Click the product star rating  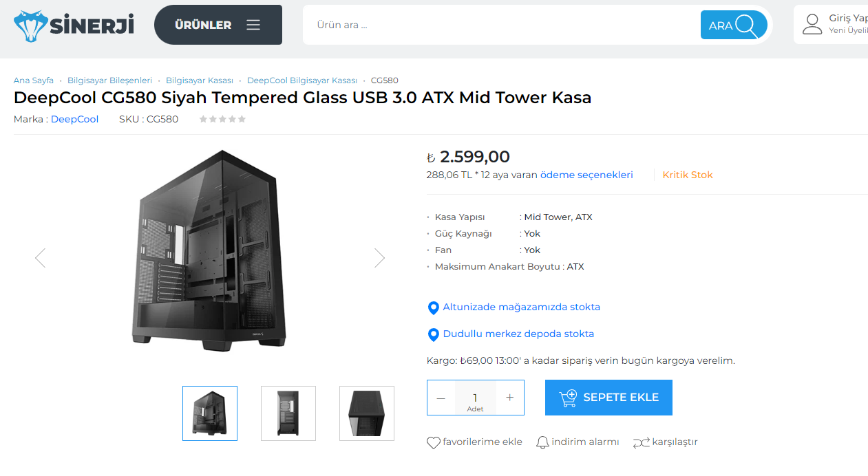click(222, 119)
